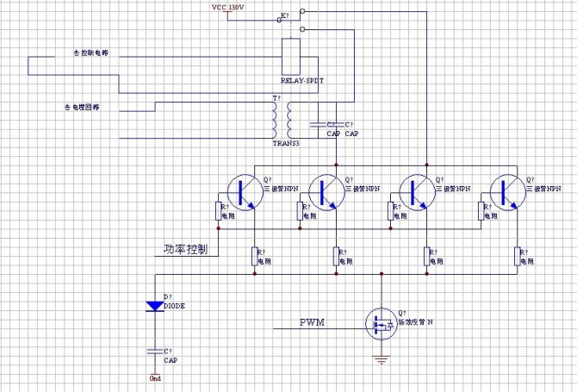Click the PWM signal label
Image resolution: width=577 pixels, height=392 pixels.
312,322
